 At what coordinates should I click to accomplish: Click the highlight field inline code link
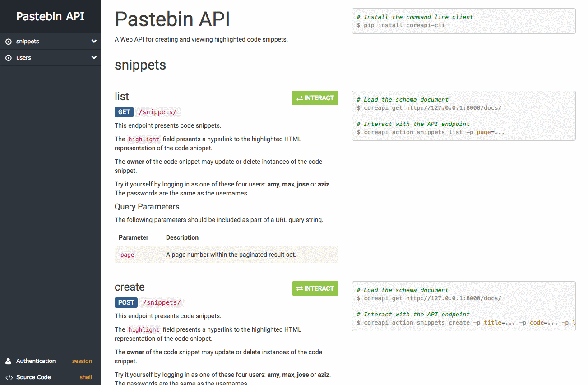click(144, 139)
